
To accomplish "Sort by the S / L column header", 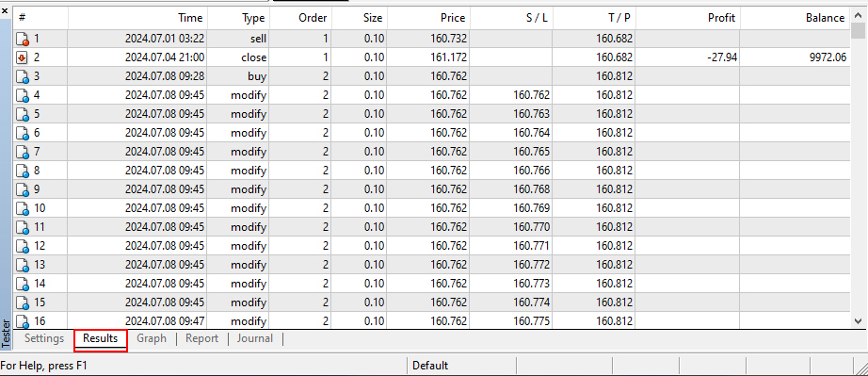I will click(511, 18).
